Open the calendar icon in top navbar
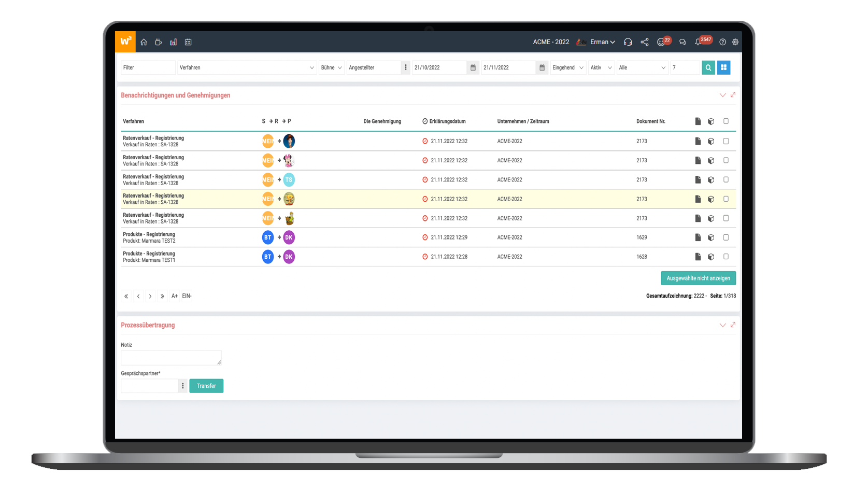 tap(188, 42)
